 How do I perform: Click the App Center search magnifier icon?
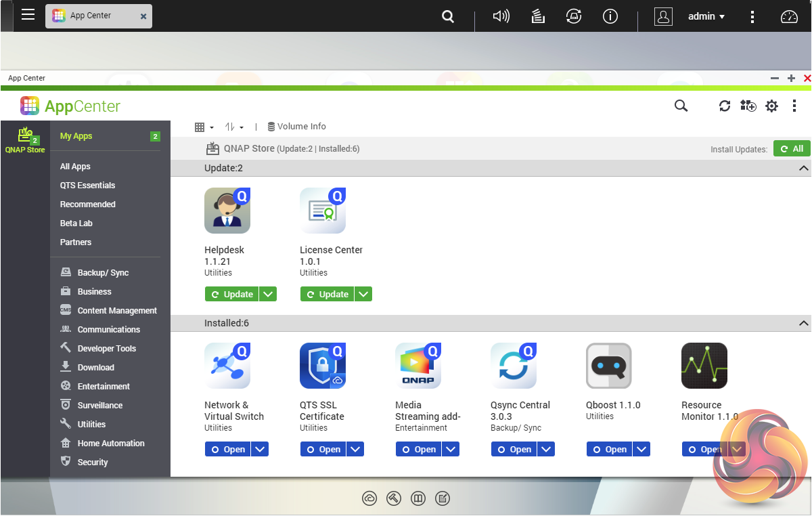tap(681, 106)
